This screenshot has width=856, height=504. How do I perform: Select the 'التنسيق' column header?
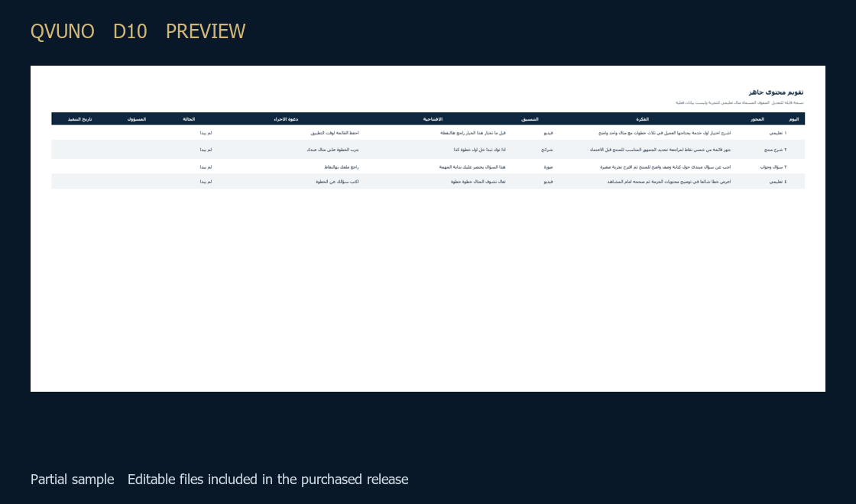[x=530, y=119]
